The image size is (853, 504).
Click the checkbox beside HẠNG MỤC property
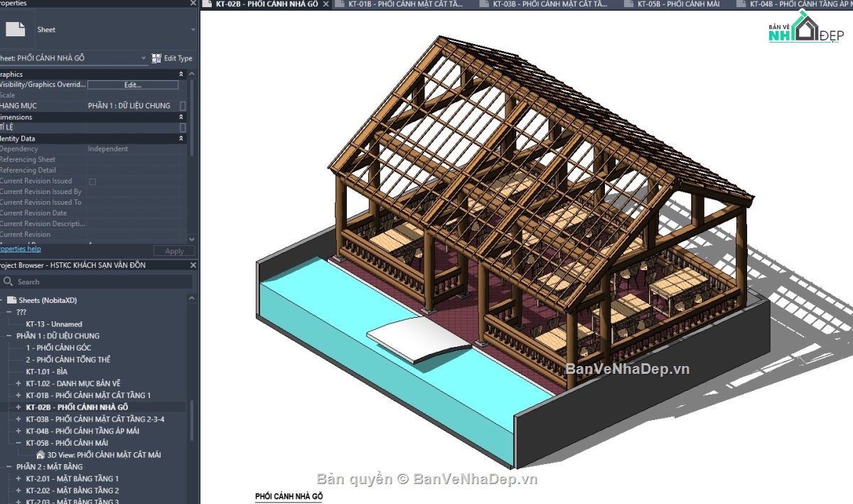pyautogui.click(x=183, y=105)
